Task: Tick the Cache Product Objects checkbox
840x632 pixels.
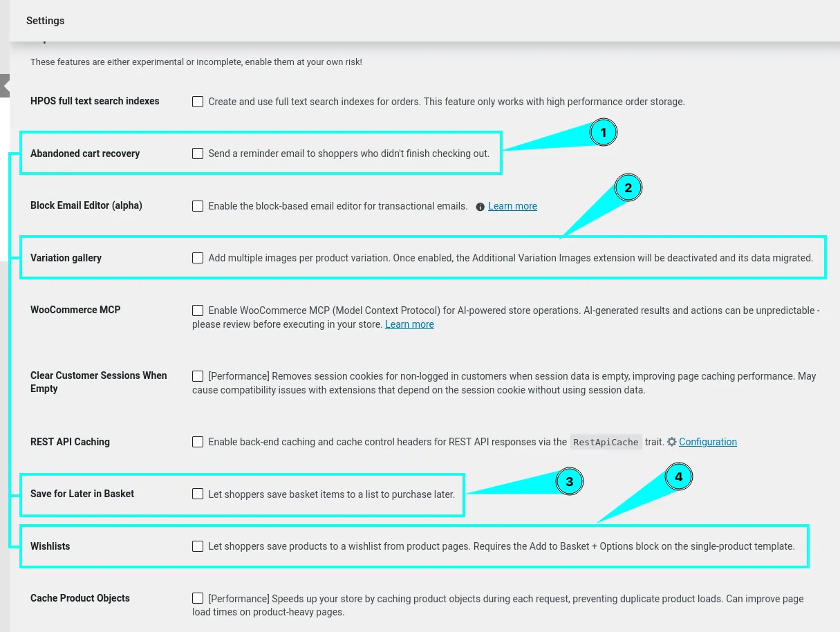Action: 198,598
